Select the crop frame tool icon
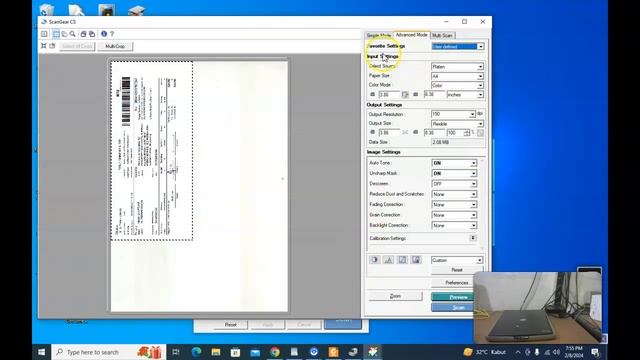640x360 pixels. point(56,34)
